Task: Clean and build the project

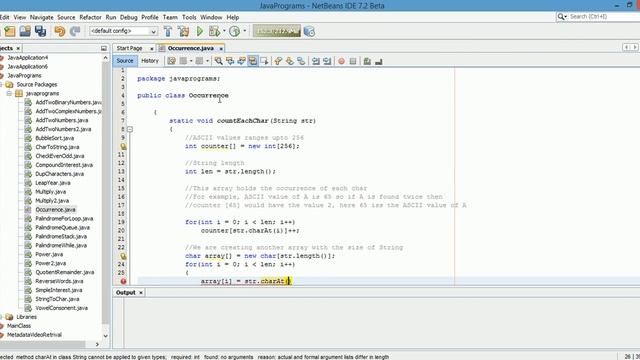Action: click(x=183, y=31)
